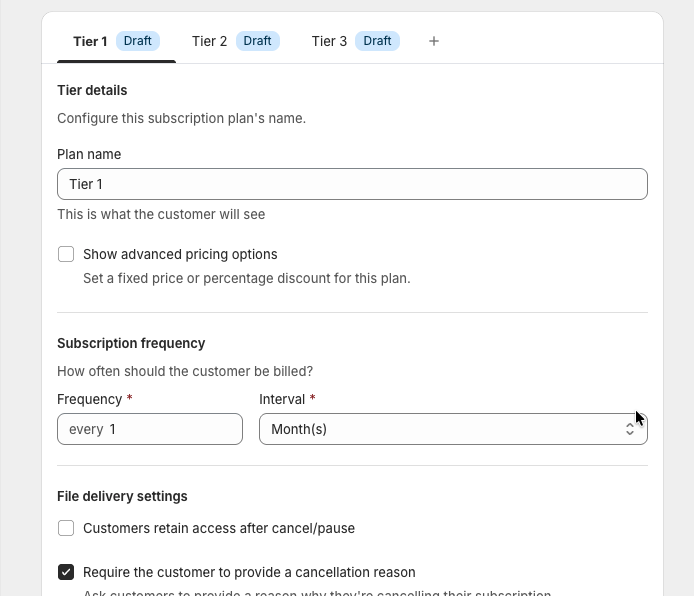Open the Tier 2 tab
Screen dimensions: 694x596
click(209, 41)
